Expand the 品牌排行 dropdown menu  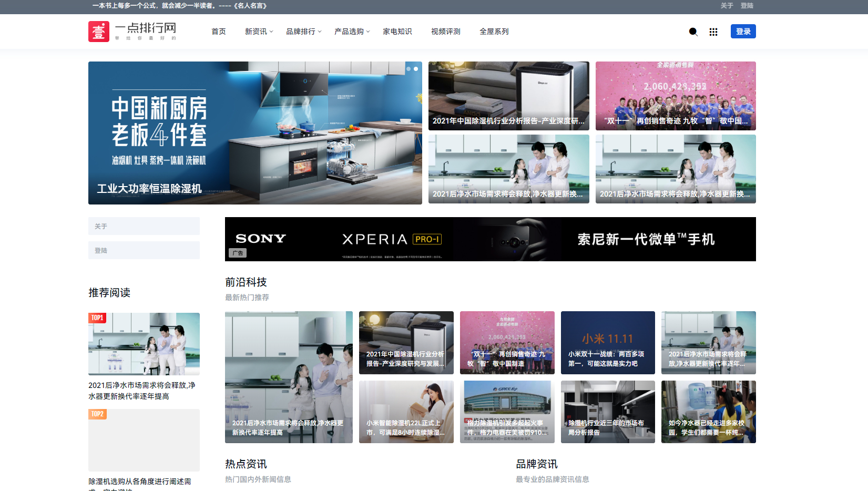[x=304, y=32]
